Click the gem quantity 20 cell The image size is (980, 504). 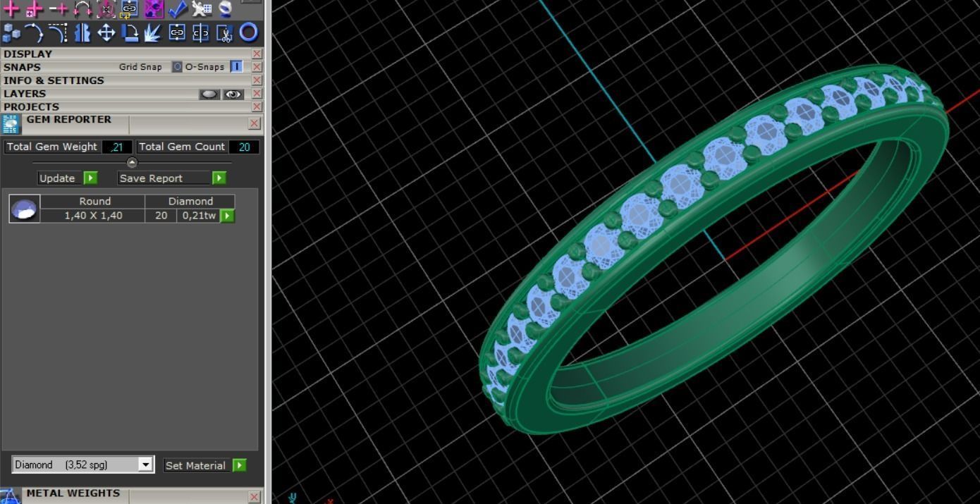pos(161,216)
